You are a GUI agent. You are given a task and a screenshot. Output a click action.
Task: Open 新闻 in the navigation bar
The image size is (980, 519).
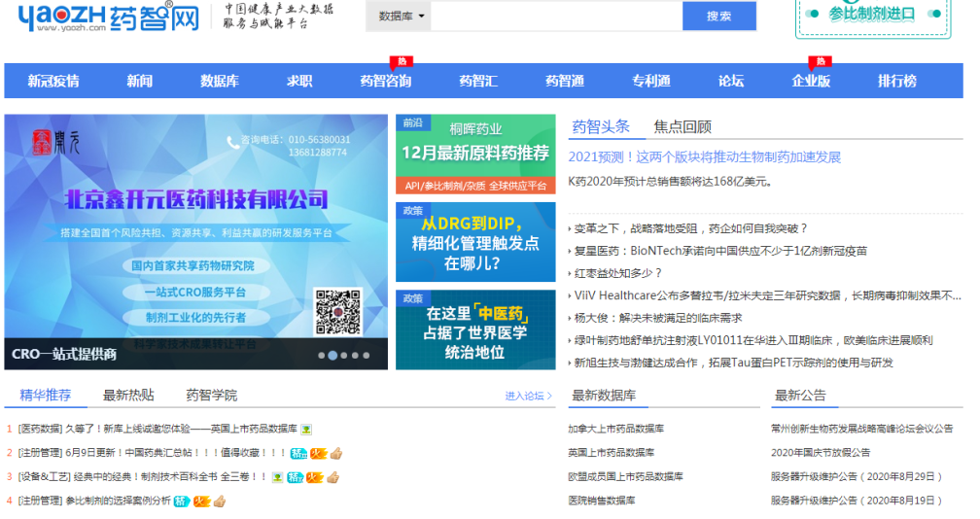coord(139,81)
